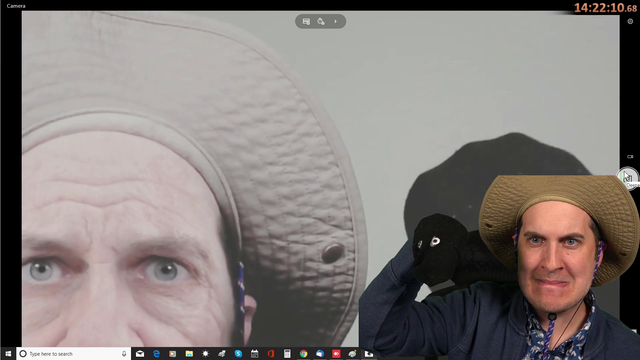This screenshot has height=360, width=640.
Task: Open the Mail app from taskbar
Action: (x=140, y=354)
